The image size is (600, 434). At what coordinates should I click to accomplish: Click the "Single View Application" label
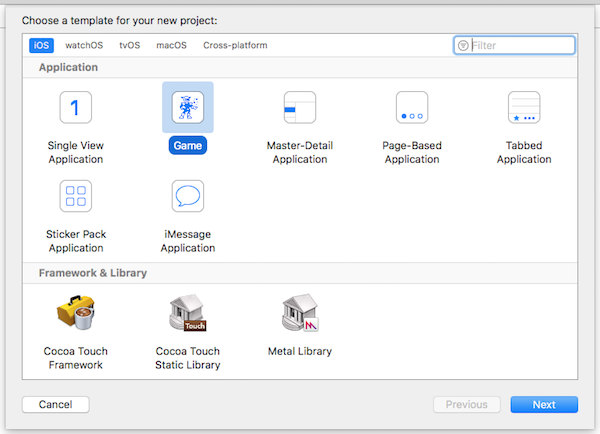[x=76, y=152]
